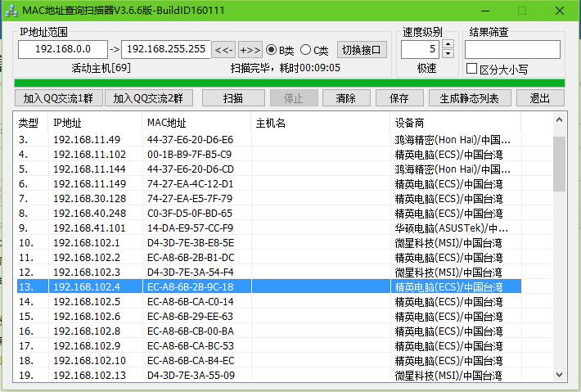581x392 pixels.
Task: Click the vertical scrollbar thumb
Action: (559, 164)
